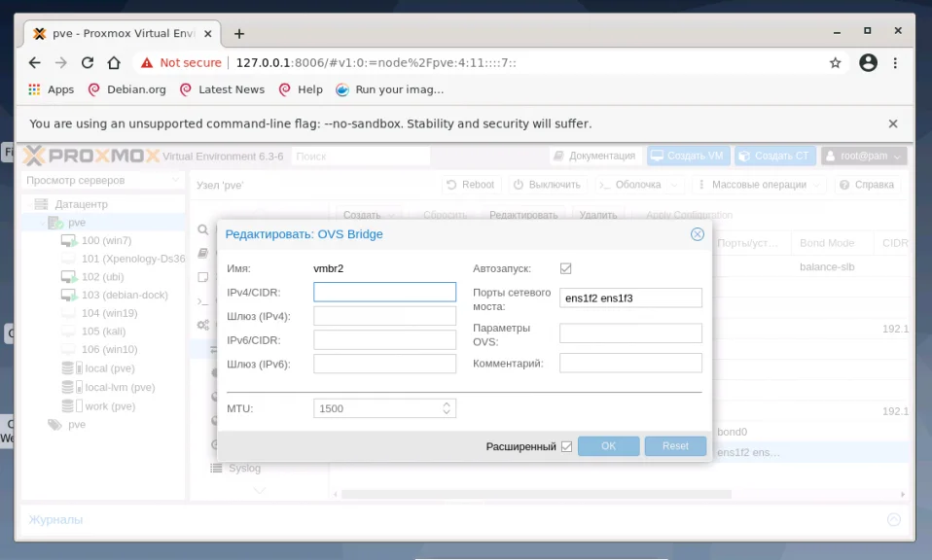Viewport: 932px width, 560px height.
Task: Toggle the Расширенный checkbox
Action: 566,446
